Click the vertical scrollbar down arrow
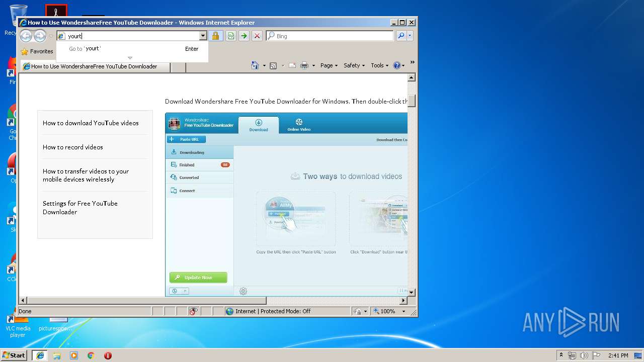 coord(412,292)
